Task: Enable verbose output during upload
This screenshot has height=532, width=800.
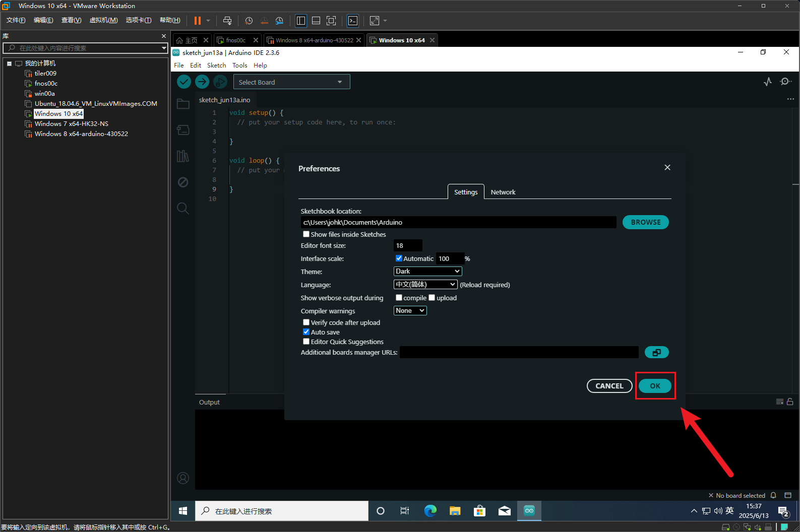Action: 432,298
